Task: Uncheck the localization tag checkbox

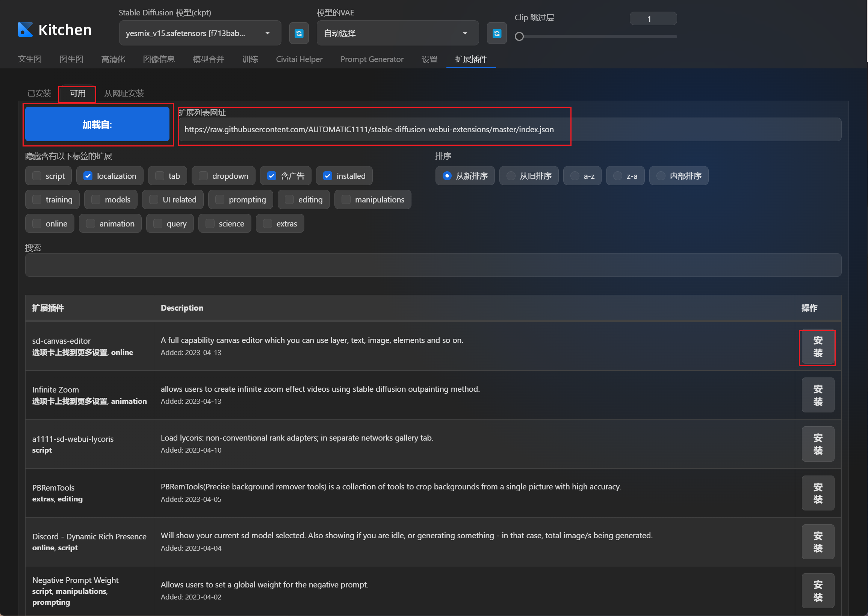Action: [88, 176]
